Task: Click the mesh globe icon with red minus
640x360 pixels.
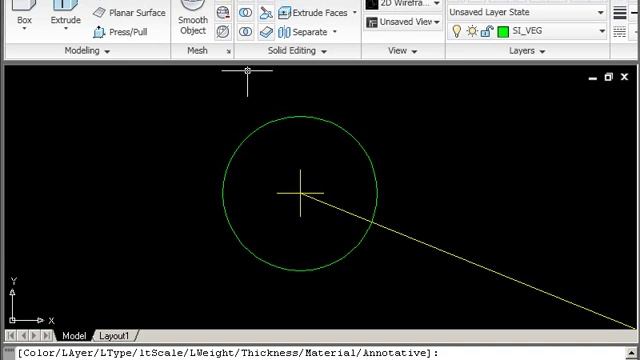Action: (x=223, y=13)
